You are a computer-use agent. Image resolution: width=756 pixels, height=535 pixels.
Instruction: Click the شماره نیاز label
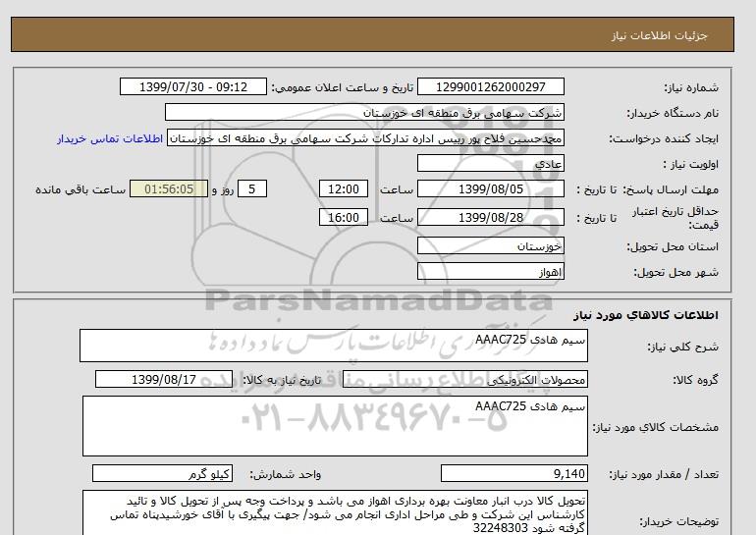691,87
